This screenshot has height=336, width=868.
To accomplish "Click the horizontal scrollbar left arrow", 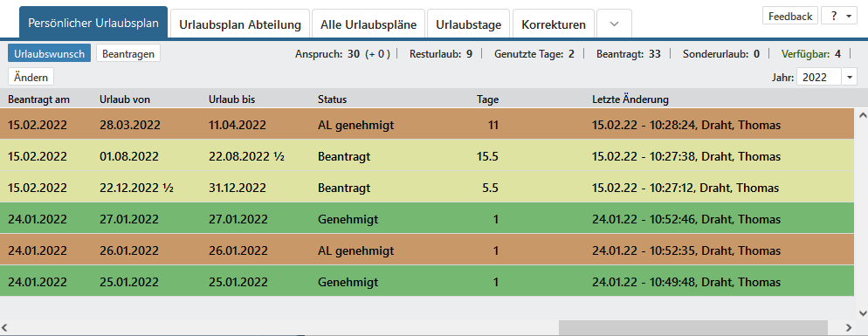I will coord(5,327).
